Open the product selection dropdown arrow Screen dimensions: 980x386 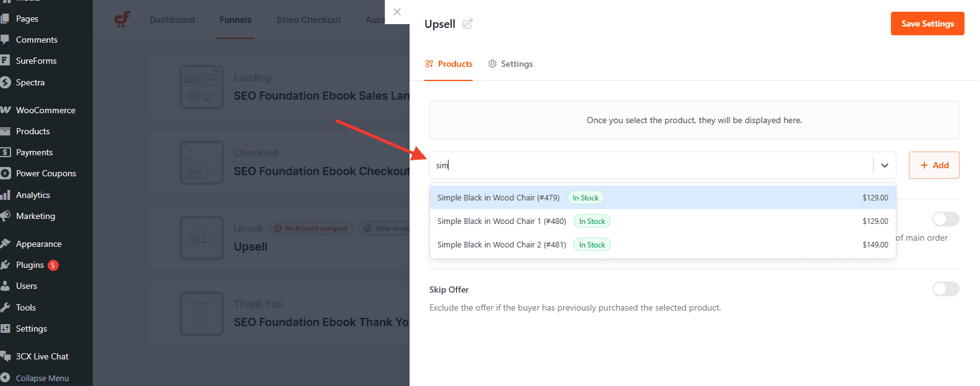tap(885, 165)
